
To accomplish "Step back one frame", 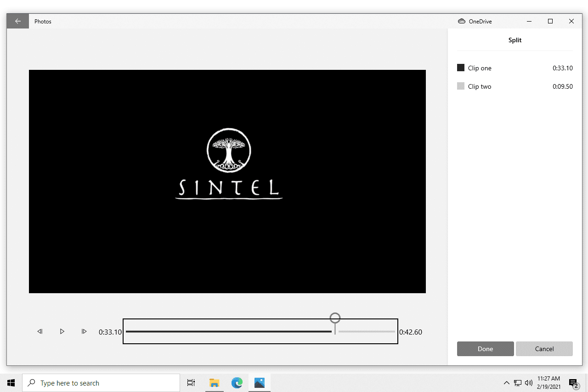I will click(40, 331).
